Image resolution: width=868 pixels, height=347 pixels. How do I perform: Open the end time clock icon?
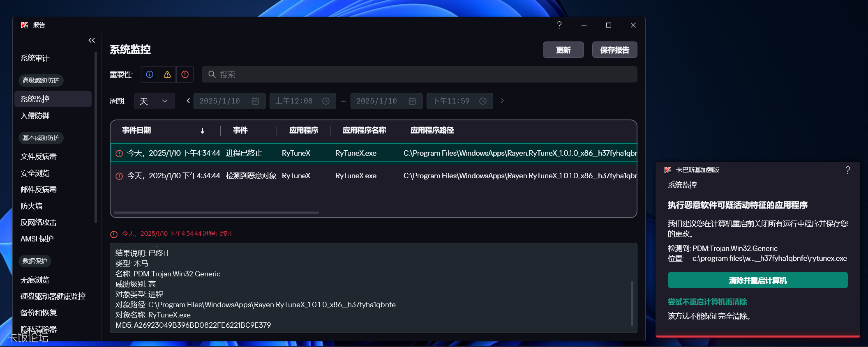pos(483,101)
